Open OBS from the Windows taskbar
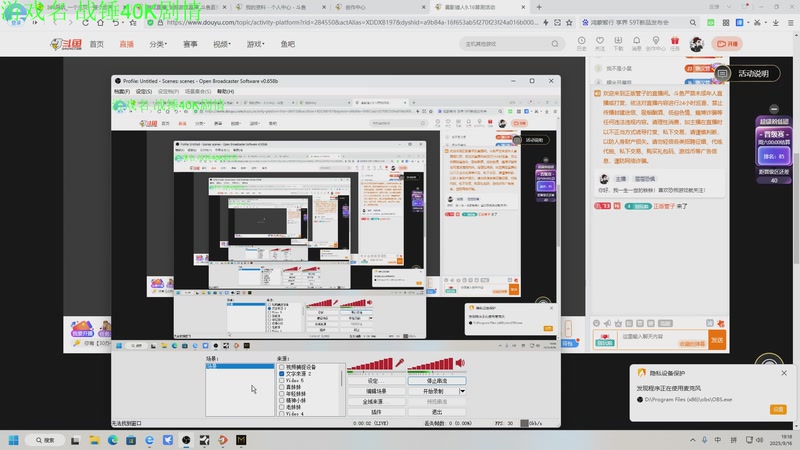The width and height of the screenshot is (800, 450). coord(186,440)
